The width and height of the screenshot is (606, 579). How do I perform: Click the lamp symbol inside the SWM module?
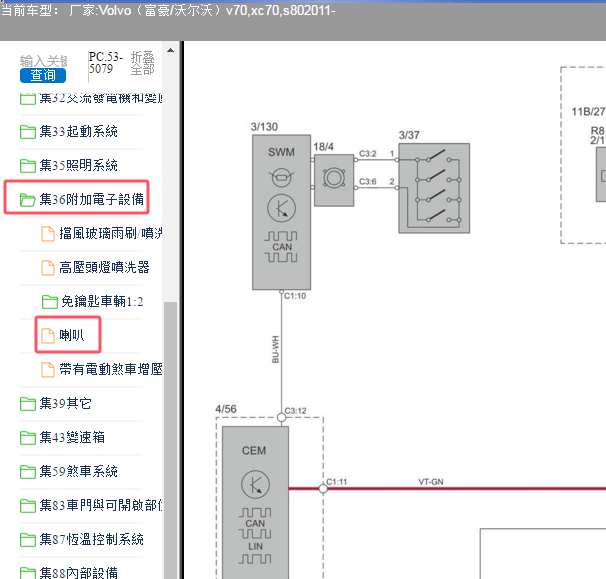pos(281,177)
